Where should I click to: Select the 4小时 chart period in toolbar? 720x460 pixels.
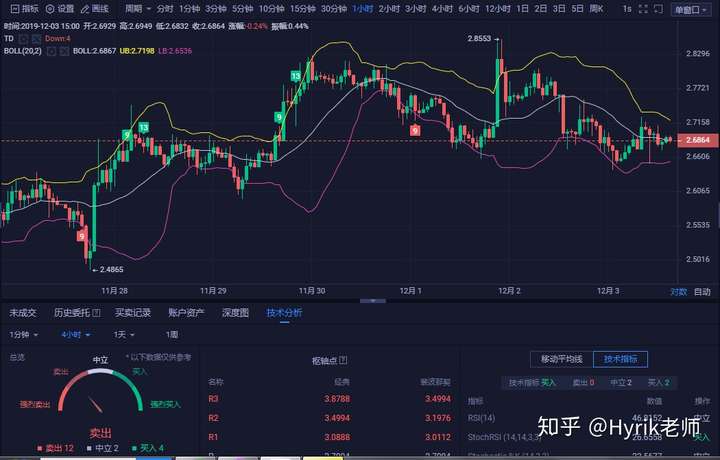point(442,9)
